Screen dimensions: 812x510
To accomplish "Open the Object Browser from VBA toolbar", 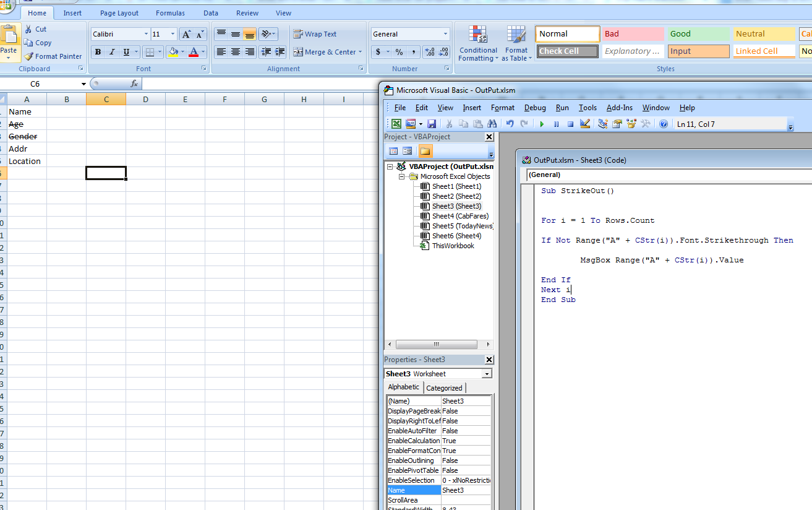I will tap(631, 124).
